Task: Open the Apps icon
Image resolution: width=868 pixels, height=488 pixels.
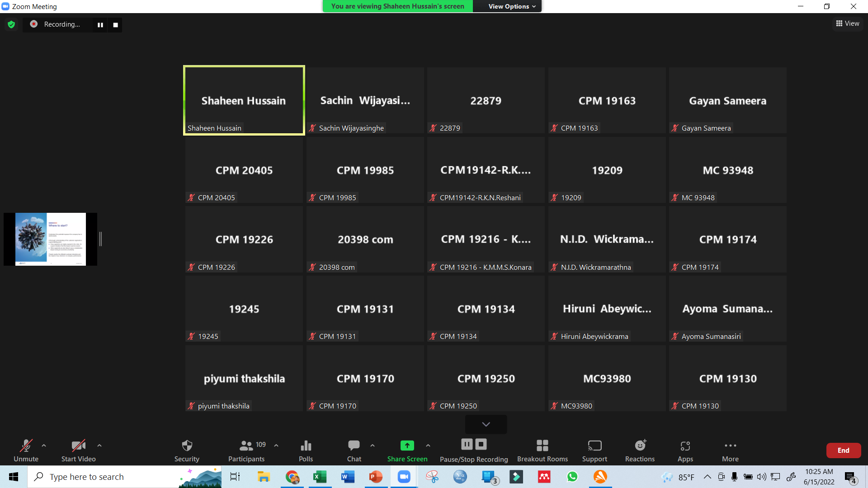Action: (x=685, y=450)
